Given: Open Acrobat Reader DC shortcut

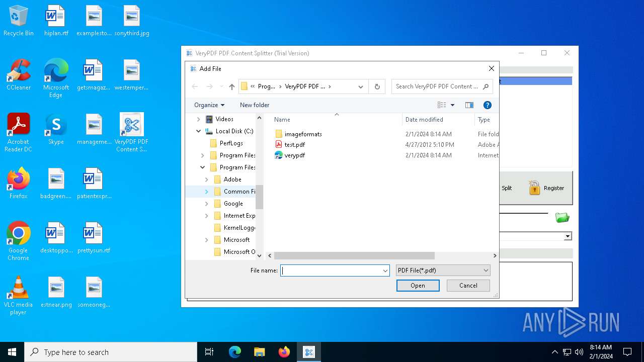Looking at the screenshot, I should click(19, 133).
